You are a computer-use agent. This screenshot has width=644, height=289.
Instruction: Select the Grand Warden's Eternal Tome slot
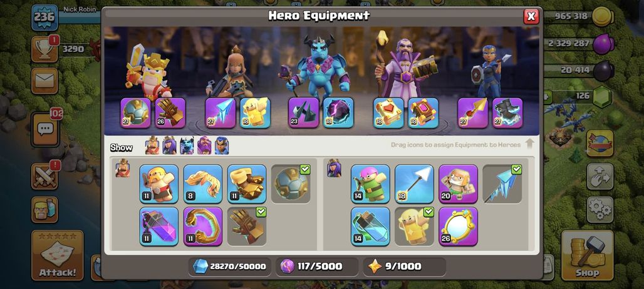tap(388, 113)
